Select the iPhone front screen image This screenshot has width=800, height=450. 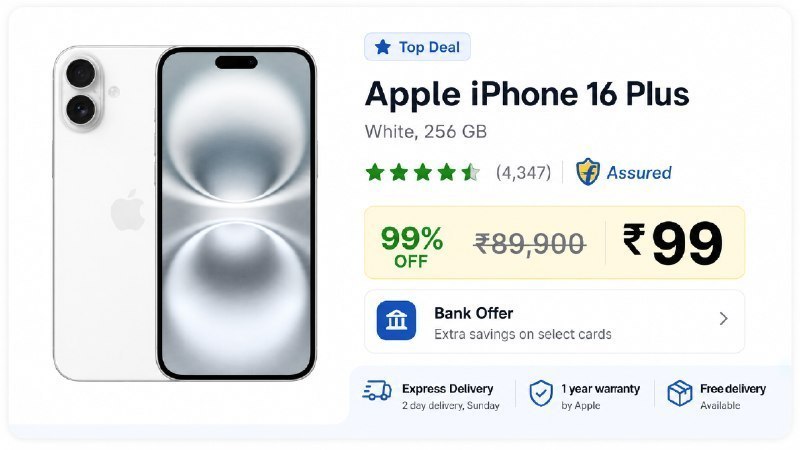236,213
